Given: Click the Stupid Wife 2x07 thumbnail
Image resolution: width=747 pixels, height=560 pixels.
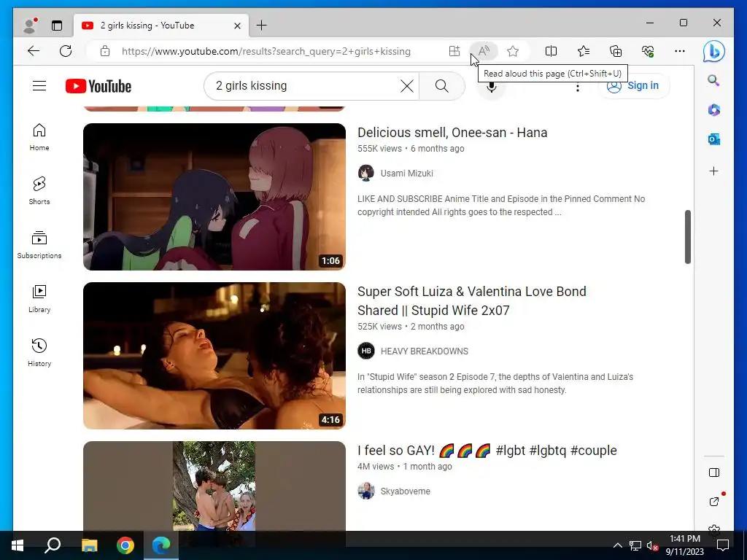Looking at the screenshot, I should click(x=214, y=356).
